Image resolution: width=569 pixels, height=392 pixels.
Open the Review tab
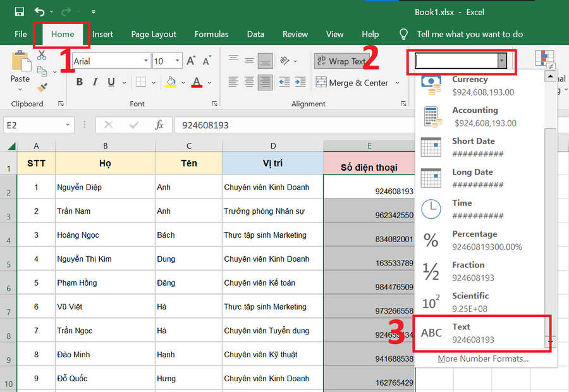point(295,34)
